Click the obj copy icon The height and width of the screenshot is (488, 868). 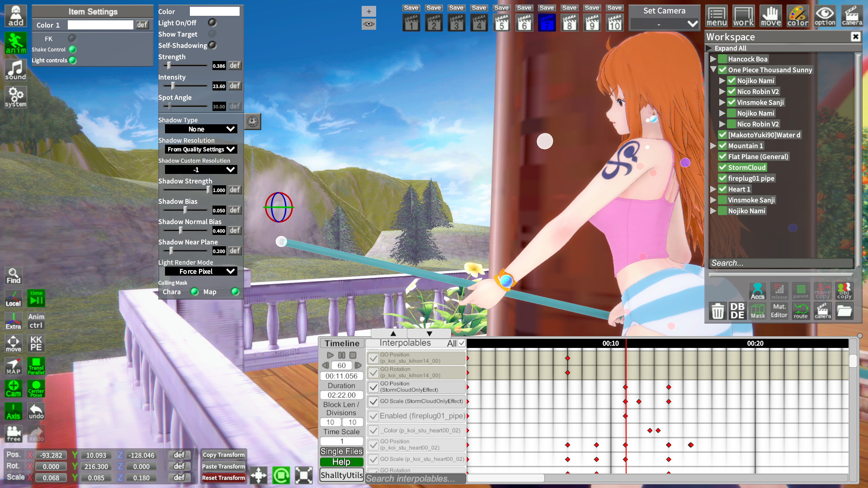[x=844, y=291]
